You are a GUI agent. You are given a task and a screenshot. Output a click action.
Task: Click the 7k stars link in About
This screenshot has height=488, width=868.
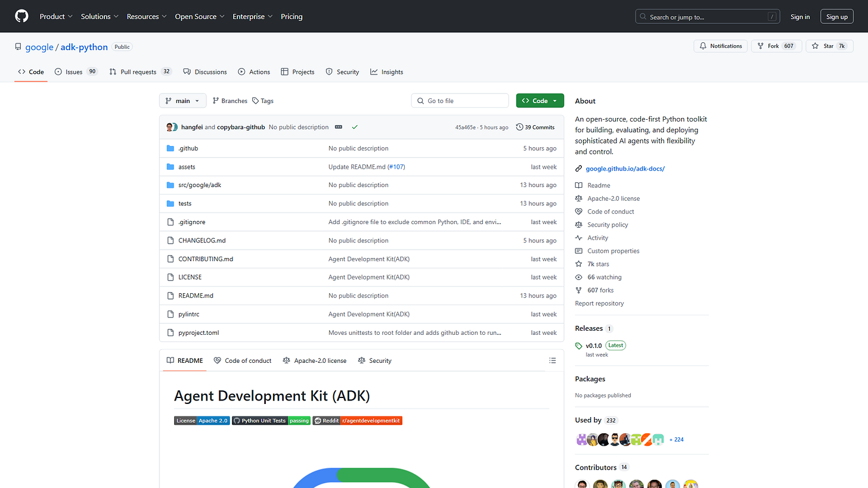pyautogui.click(x=598, y=264)
